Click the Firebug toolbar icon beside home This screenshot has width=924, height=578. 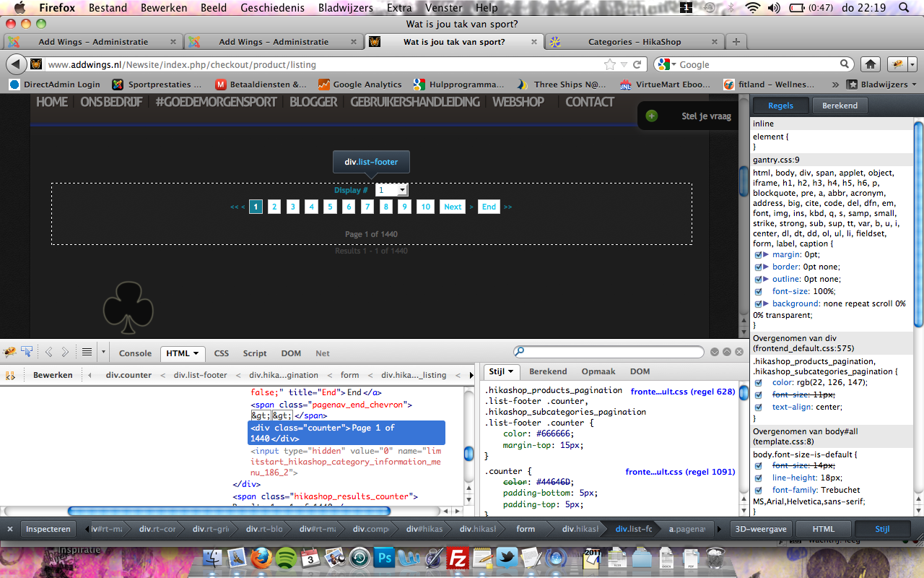coord(897,64)
